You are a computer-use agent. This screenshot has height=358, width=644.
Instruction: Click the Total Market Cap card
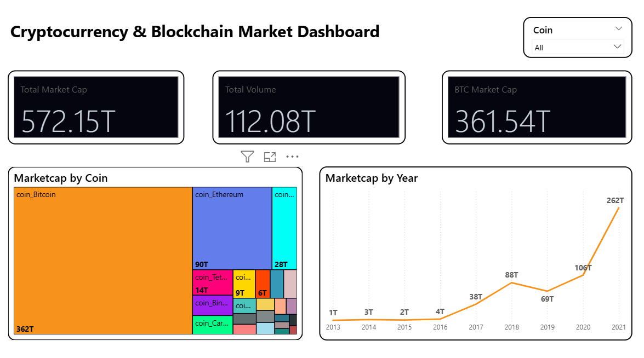(96, 107)
